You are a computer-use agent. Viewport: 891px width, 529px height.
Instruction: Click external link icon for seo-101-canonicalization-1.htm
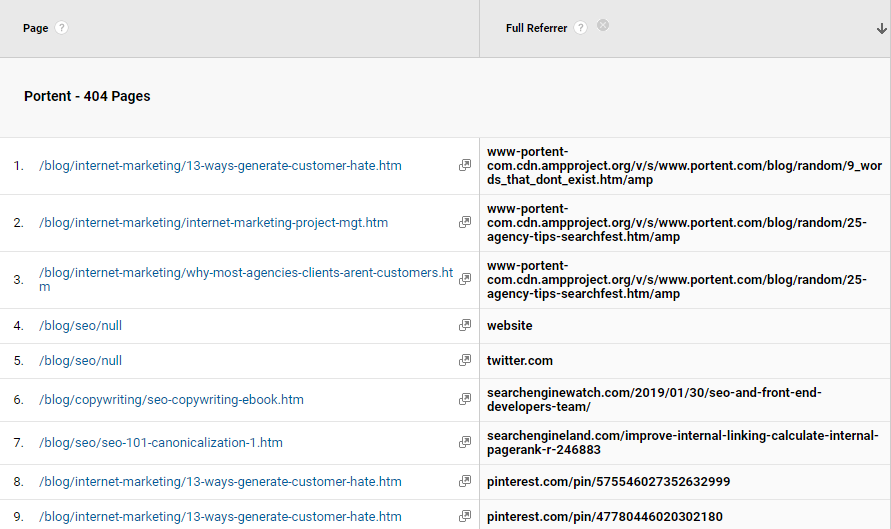point(465,443)
